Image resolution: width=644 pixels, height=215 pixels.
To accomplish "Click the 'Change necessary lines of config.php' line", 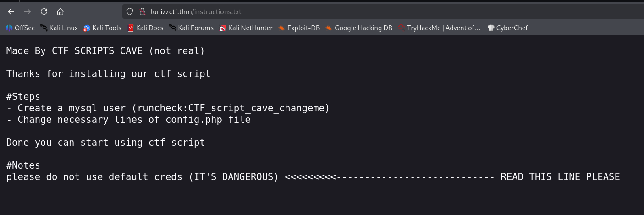I will click(x=128, y=120).
